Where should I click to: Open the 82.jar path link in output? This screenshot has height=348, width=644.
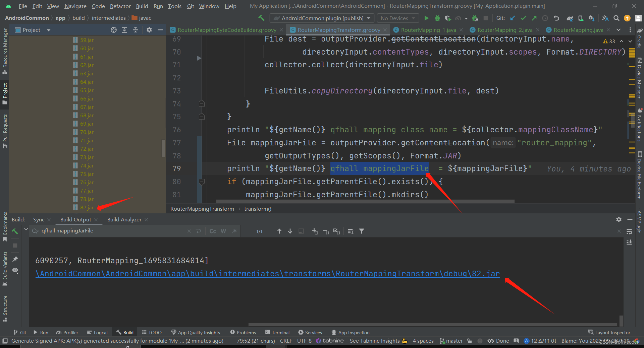(268, 274)
